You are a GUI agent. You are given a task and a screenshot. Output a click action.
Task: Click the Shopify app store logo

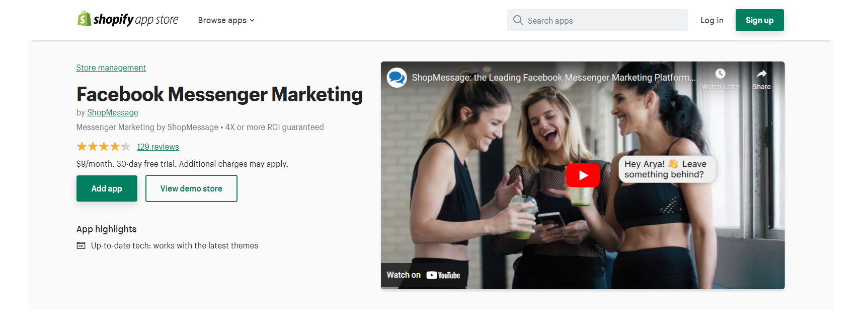(128, 20)
